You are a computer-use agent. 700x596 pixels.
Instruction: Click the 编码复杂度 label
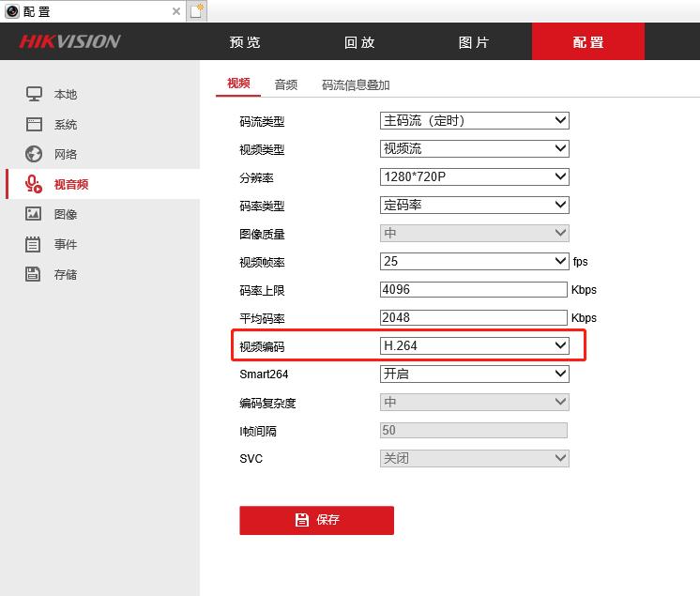(267, 403)
